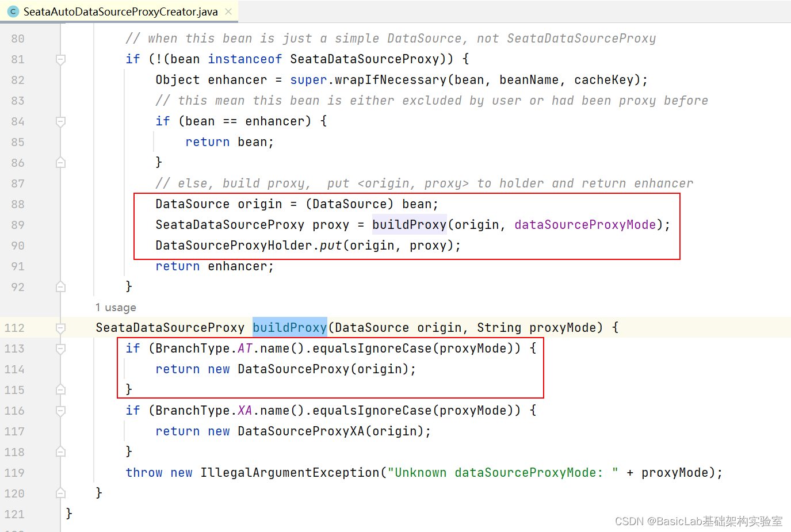Click line number 89 in gutter
The height and width of the screenshot is (532, 791).
click(18, 225)
